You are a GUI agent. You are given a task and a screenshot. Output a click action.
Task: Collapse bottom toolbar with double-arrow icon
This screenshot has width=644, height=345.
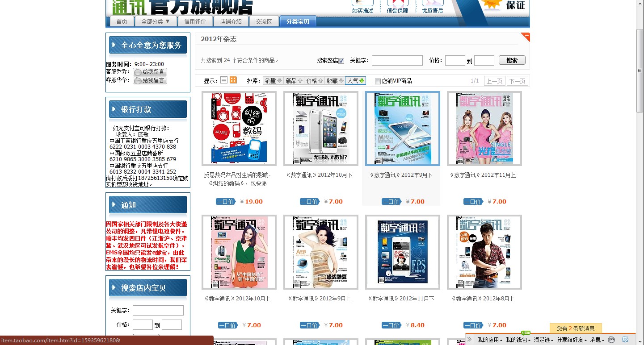coord(469,340)
